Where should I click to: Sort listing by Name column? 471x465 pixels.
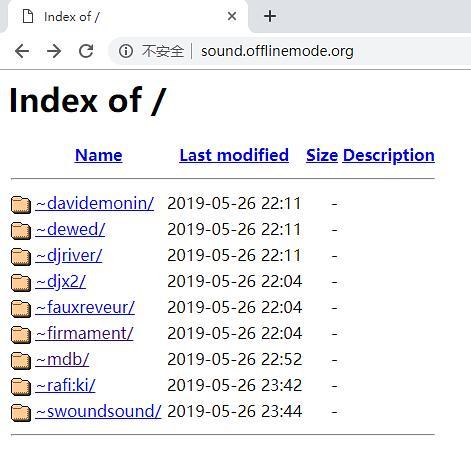pos(99,155)
